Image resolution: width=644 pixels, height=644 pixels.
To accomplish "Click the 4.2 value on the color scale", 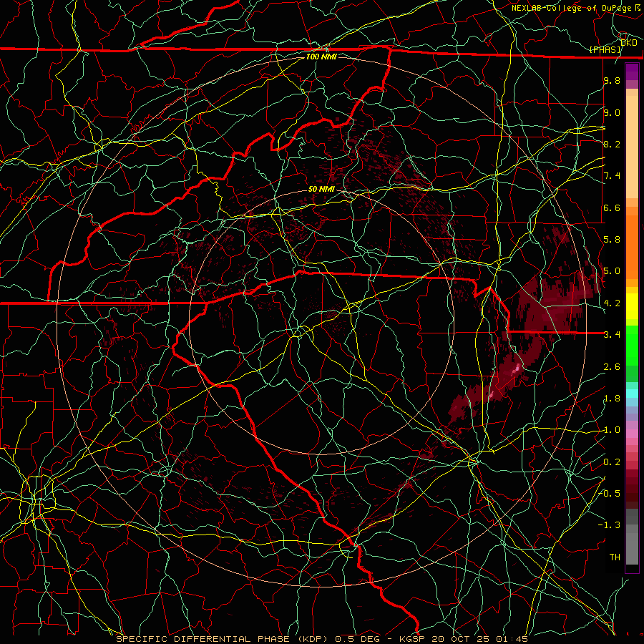I will click(x=612, y=303).
